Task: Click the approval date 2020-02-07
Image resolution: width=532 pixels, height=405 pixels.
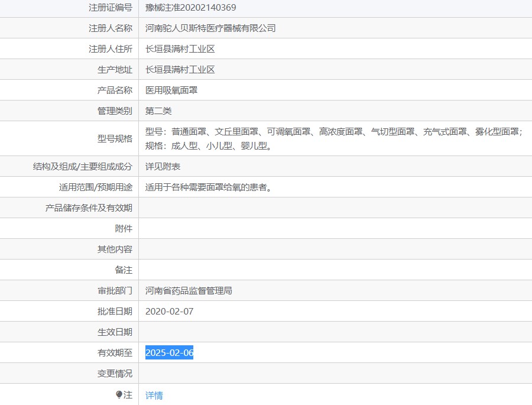Action: tap(169, 312)
